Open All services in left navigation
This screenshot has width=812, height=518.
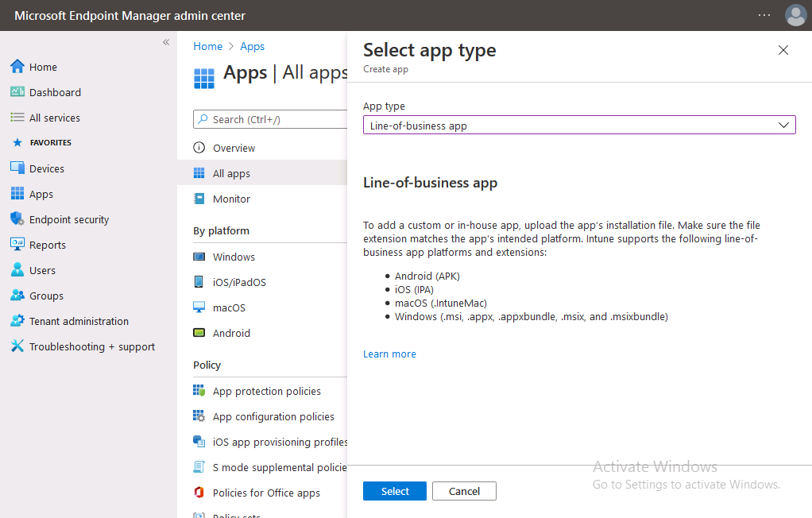[54, 118]
